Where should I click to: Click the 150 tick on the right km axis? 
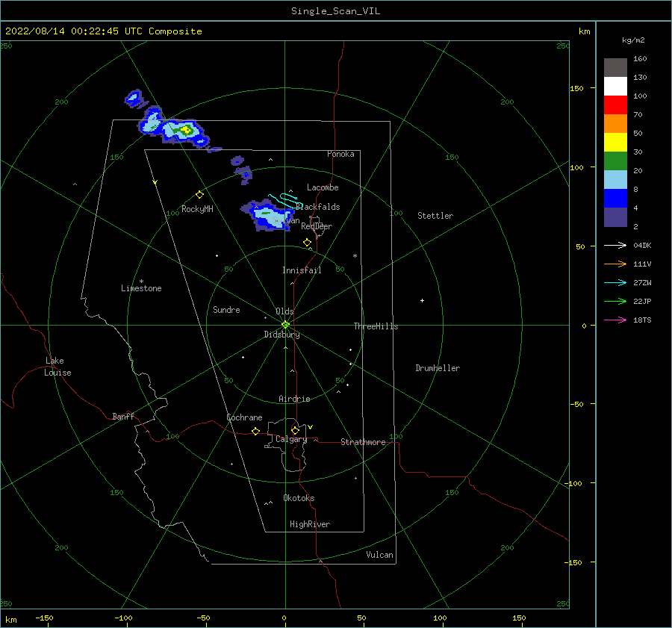click(x=577, y=88)
